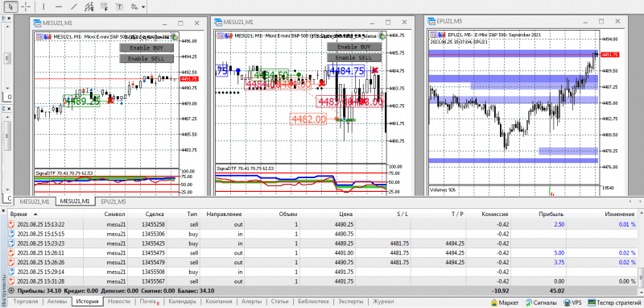Select the cursor arrow tool
The width and height of the screenshot is (644, 308).
coord(11,6)
